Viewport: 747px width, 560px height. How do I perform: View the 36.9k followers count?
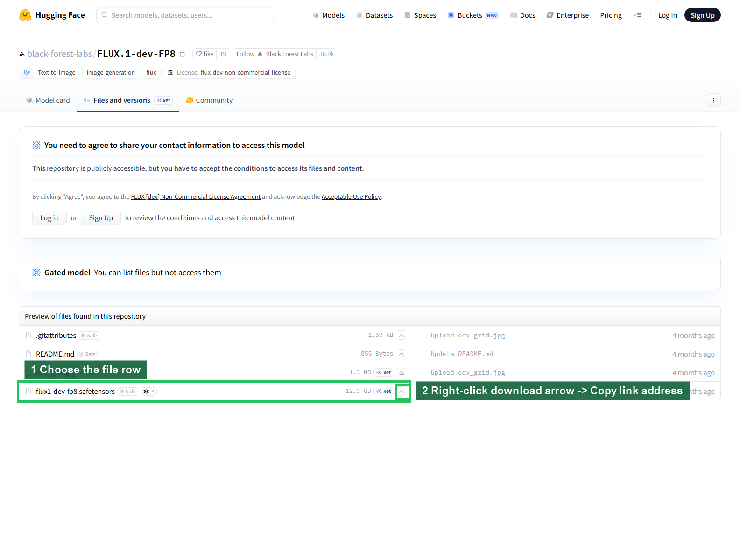326,54
